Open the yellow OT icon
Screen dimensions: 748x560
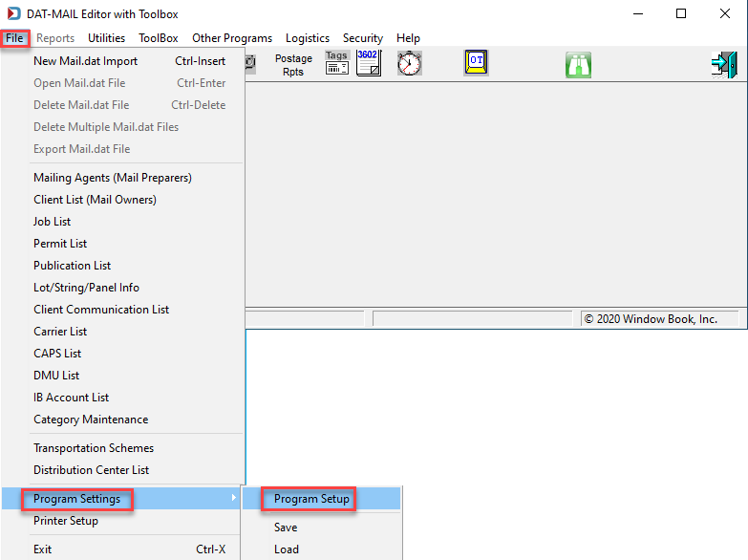coord(476,62)
